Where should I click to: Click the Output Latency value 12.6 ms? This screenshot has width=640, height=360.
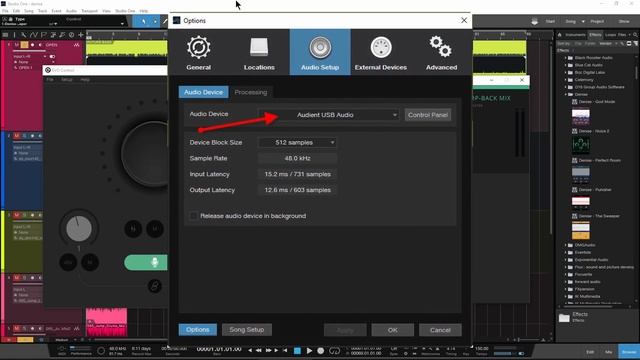pyautogui.click(x=298, y=190)
